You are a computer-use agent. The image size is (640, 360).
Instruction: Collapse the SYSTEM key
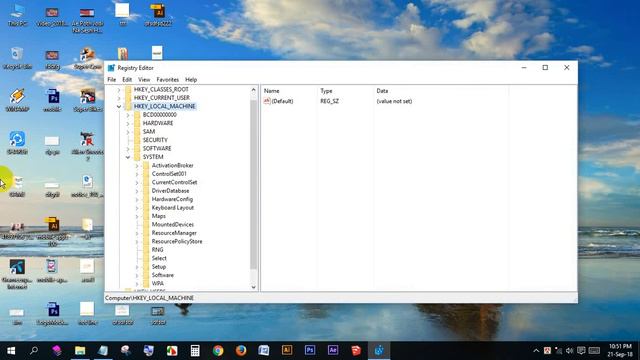pyautogui.click(x=128, y=157)
